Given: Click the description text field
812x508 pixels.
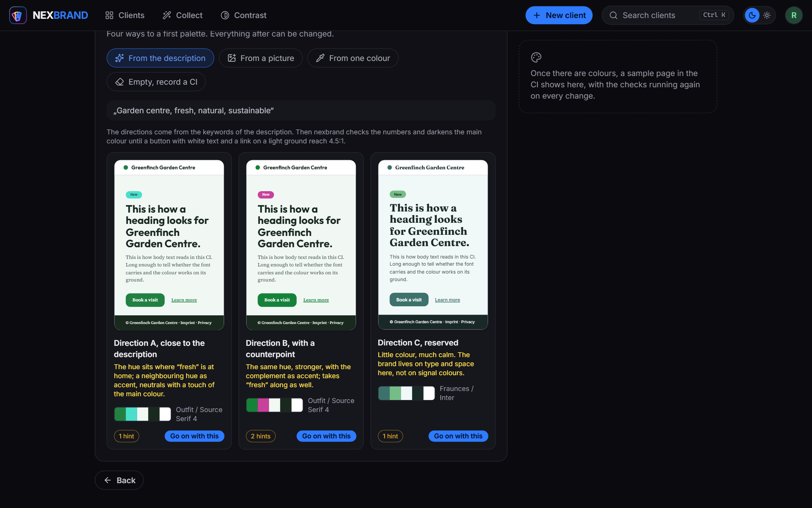Looking at the screenshot, I should [301, 111].
